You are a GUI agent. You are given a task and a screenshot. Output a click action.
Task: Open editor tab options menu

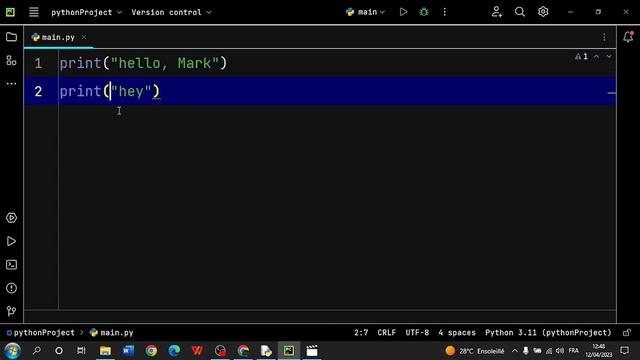click(x=604, y=37)
